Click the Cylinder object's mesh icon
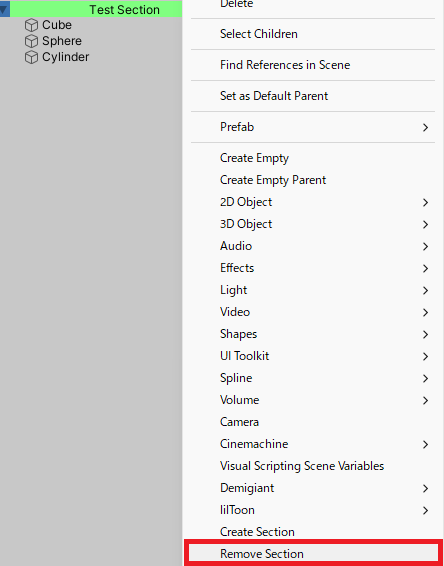Screen dimensions: 444x566 coord(31,57)
